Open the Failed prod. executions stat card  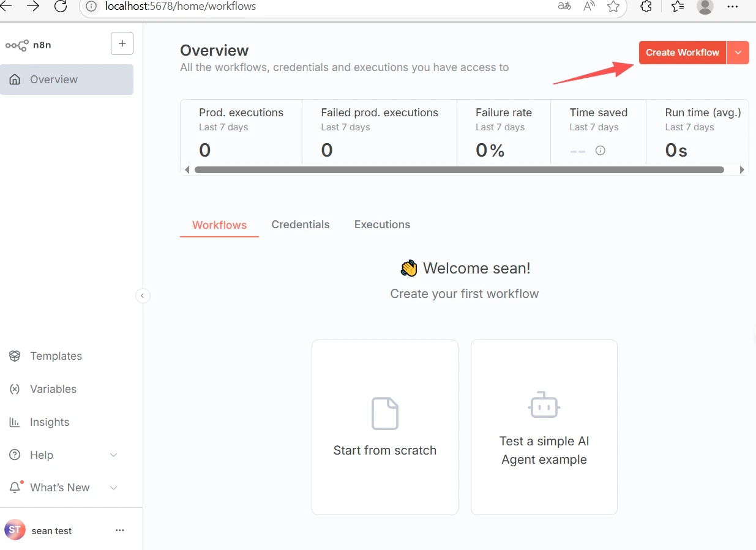380,132
